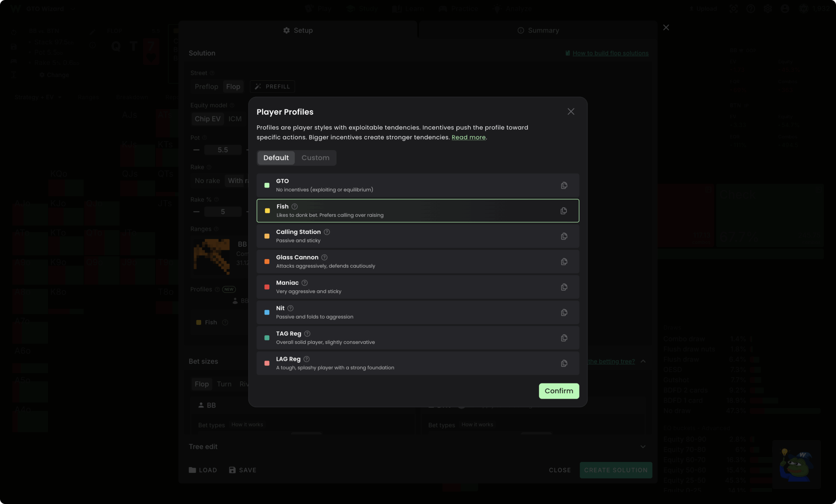This screenshot has width=836, height=504.
Task: Click Calling Station's duplicate icon
Action: (564, 236)
